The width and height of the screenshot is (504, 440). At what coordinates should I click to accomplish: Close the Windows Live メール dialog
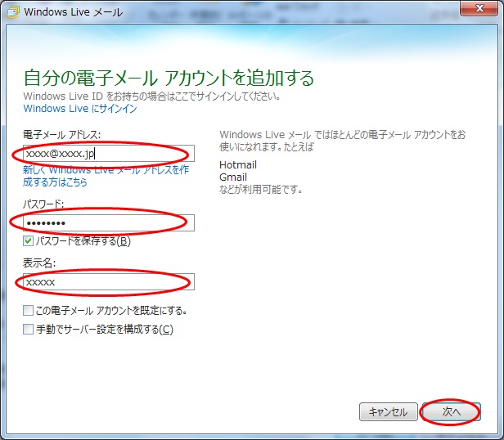pos(479,7)
